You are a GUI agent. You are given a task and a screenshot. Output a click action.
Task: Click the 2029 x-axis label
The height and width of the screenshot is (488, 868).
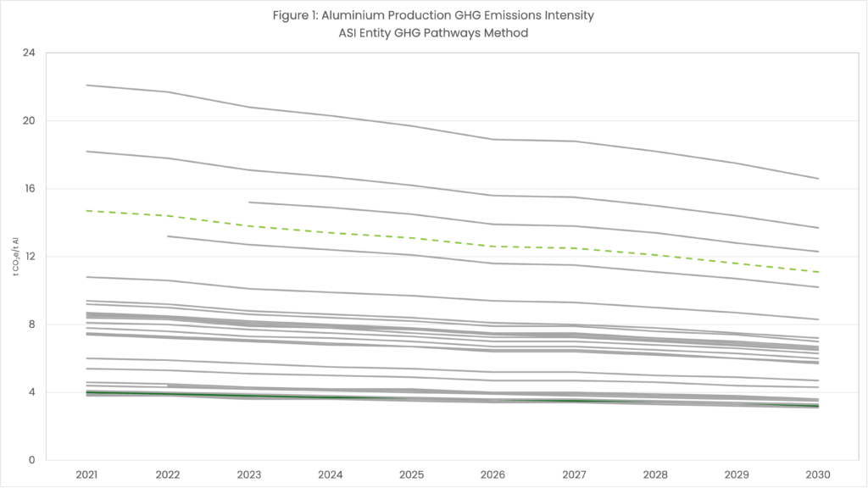737,474
